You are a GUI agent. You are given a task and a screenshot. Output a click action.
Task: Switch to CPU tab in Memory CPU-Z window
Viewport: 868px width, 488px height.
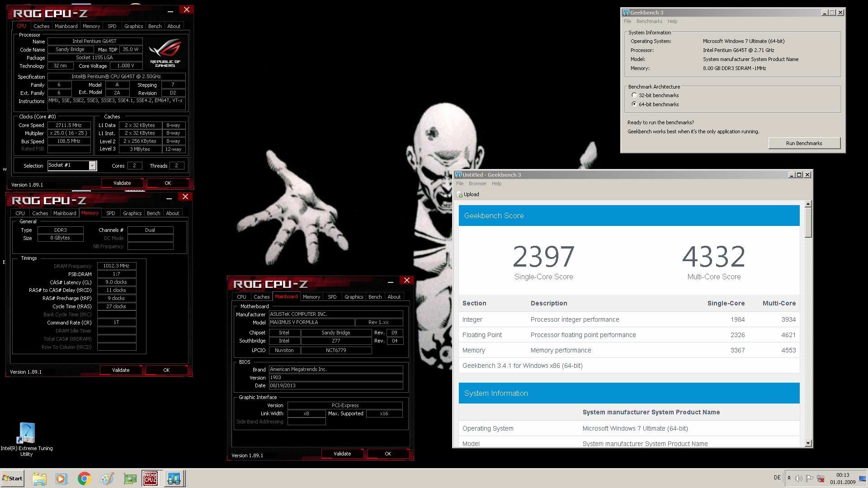click(20, 213)
